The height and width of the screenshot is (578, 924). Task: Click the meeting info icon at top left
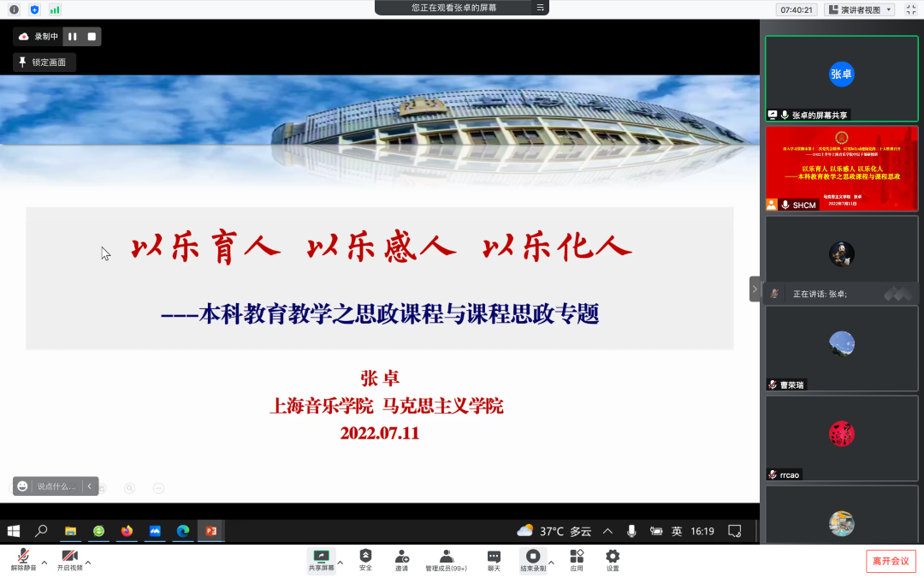pyautogui.click(x=14, y=9)
